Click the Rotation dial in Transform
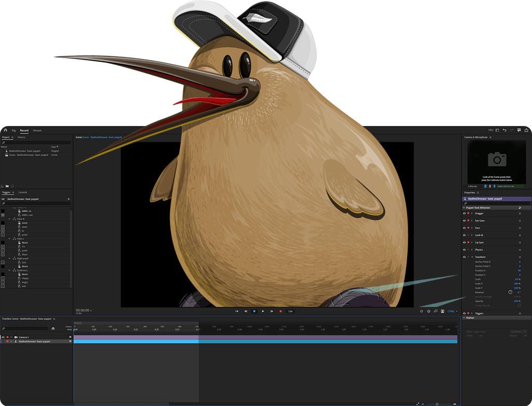This screenshot has height=406, width=532. tap(510, 292)
